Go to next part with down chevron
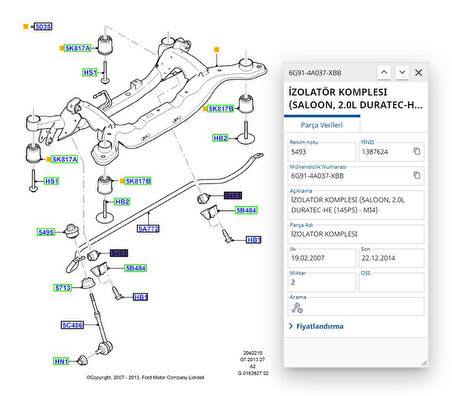This screenshot has width=452, height=396. [x=402, y=72]
